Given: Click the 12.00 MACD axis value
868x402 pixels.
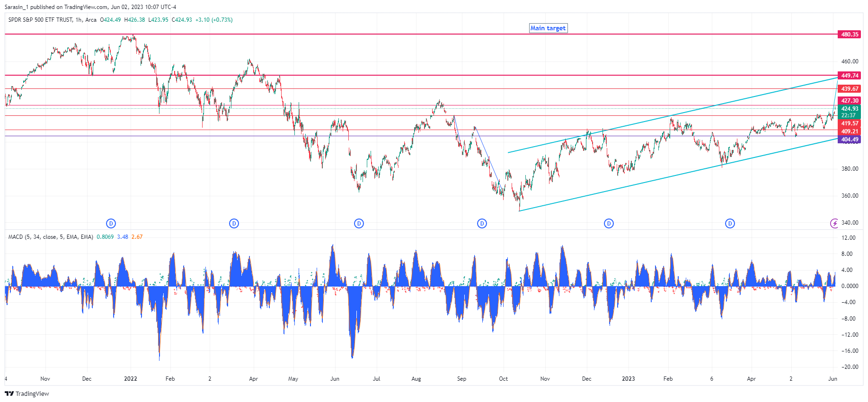Looking at the screenshot, I should pyautogui.click(x=849, y=238).
